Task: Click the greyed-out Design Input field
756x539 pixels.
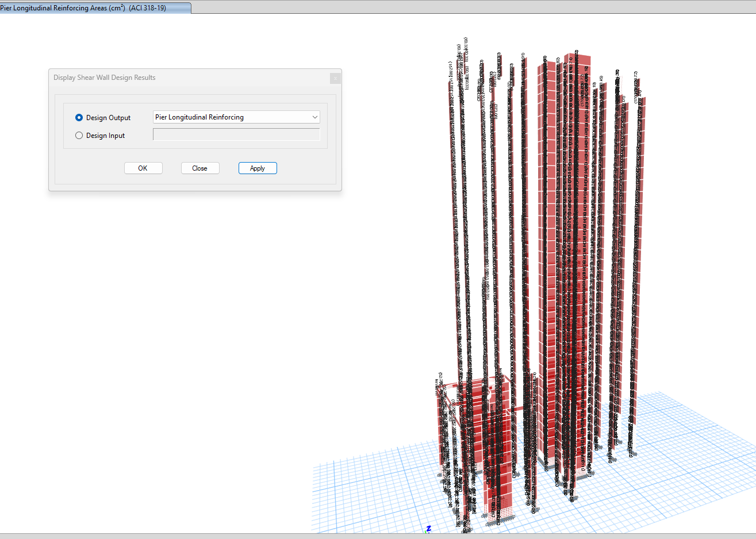Action: point(236,134)
